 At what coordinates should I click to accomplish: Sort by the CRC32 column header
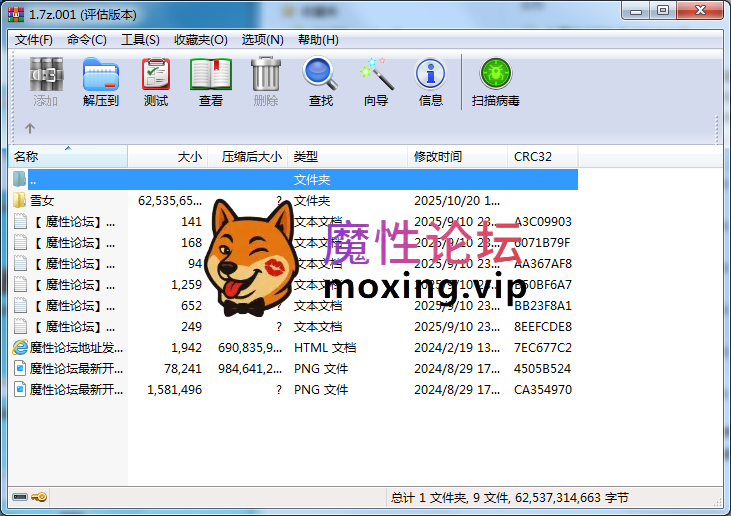click(x=543, y=157)
